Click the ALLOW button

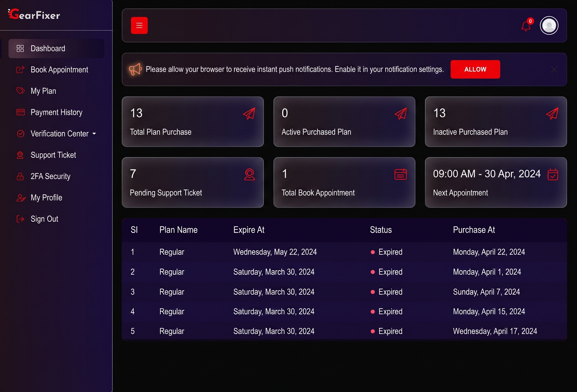(475, 69)
